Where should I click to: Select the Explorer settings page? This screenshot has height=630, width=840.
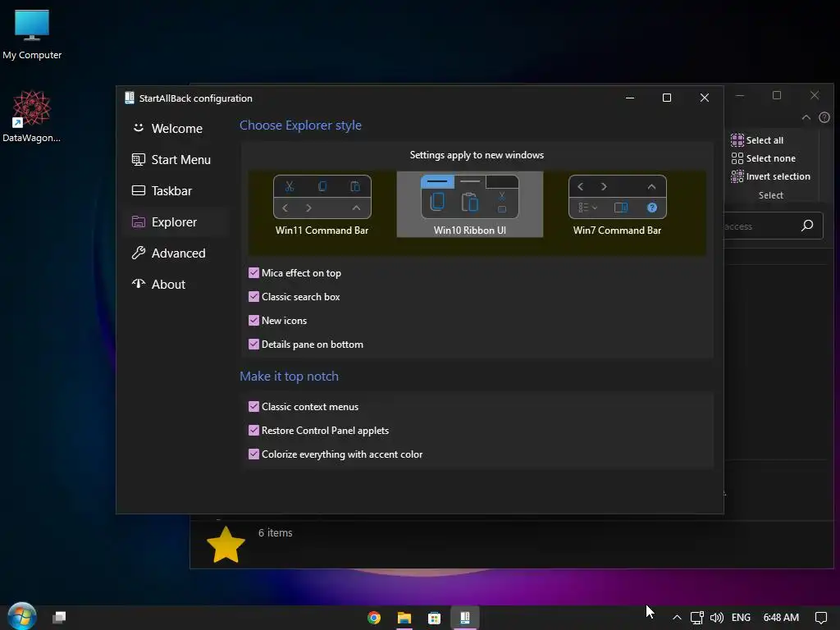(x=176, y=221)
